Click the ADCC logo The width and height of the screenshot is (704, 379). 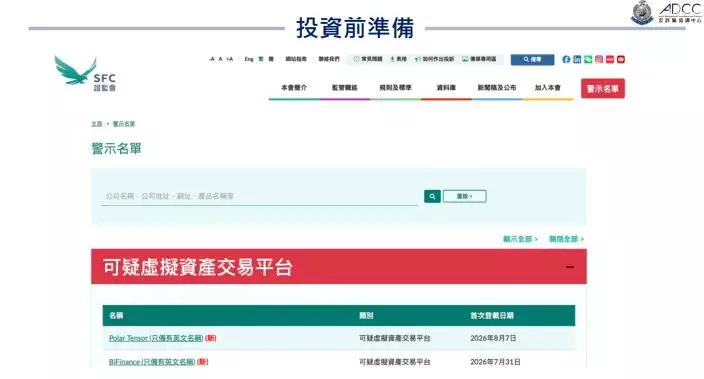(x=680, y=13)
